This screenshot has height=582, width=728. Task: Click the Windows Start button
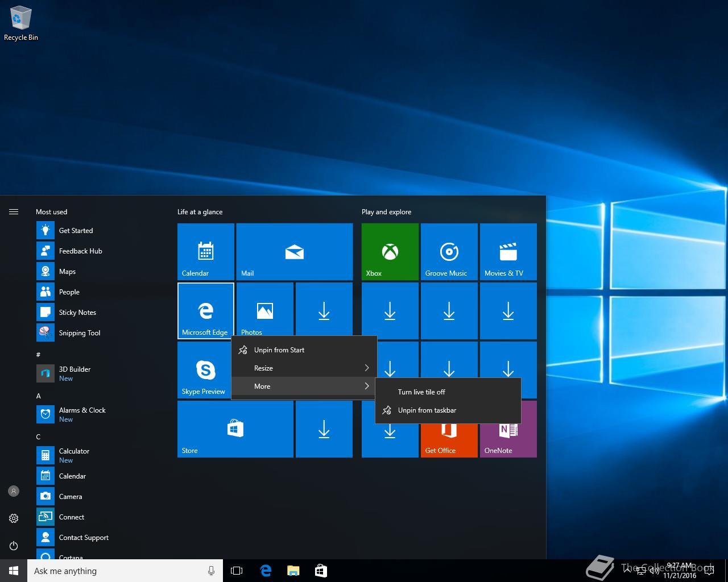click(x=14, y=571)
